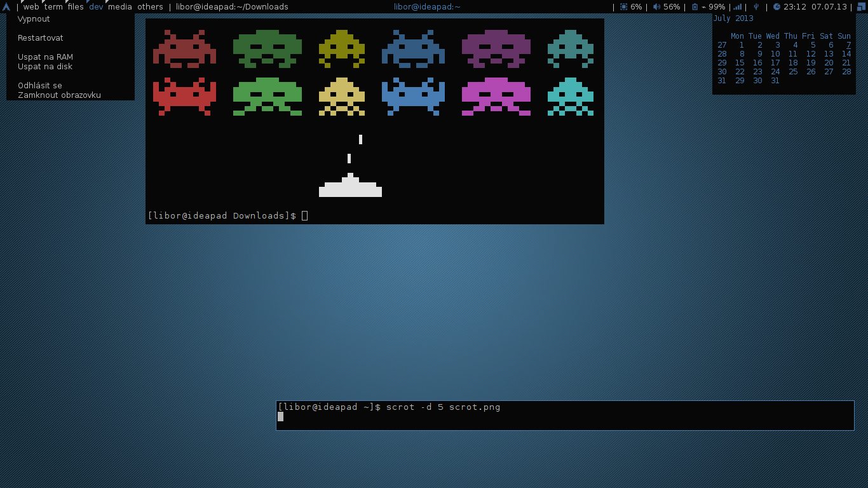Switch to the term tag
Viewport: 868px width, 488px height.
click(x=53, y=7)
